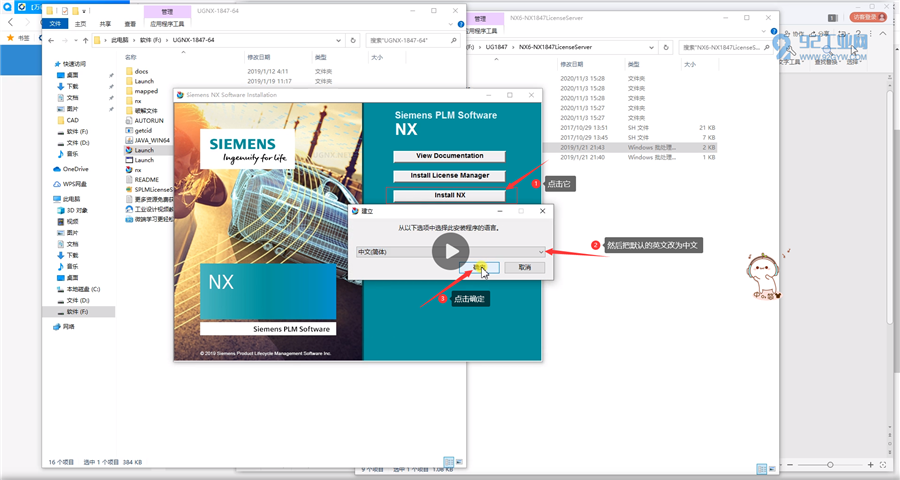The width and height of the screenshot is (900, 480).
Task: Click the 访客登录 login button
Action: click(868, 17)
